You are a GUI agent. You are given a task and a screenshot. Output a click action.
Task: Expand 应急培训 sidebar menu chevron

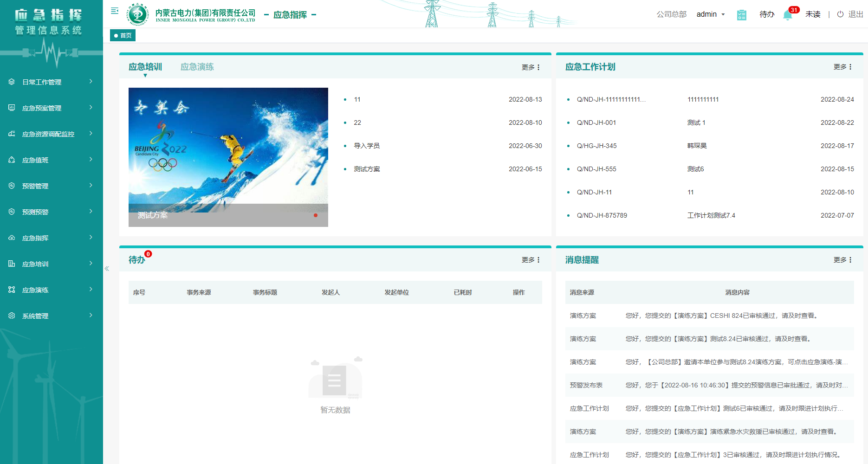(x=91, y=264)
